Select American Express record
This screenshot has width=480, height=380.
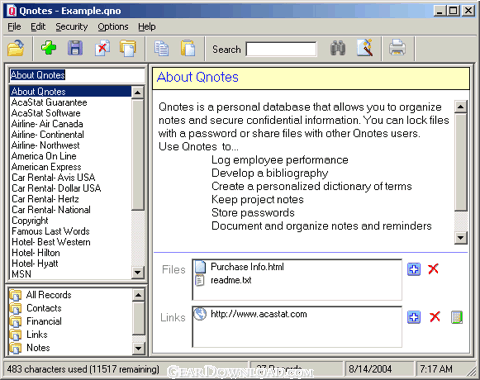pos(71,167)
